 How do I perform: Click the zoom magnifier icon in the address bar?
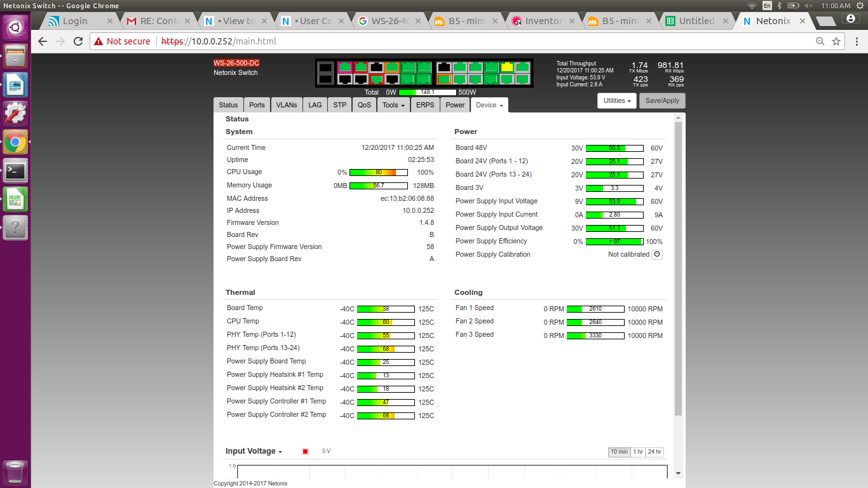coord(820,41)
